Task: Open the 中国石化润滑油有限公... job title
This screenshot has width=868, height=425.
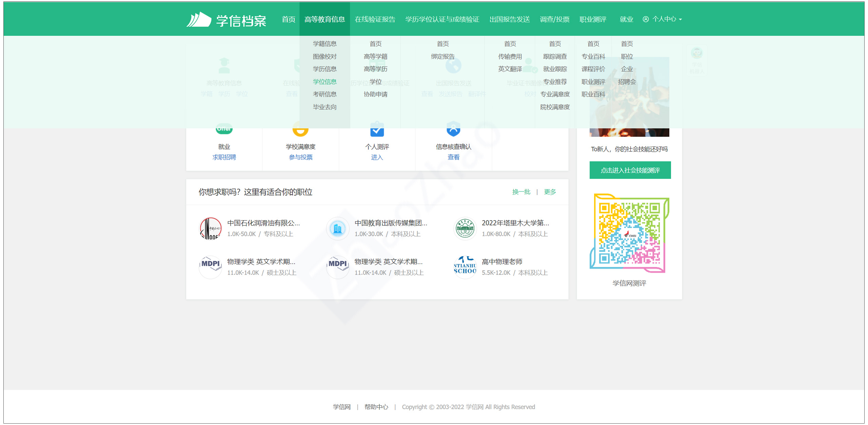Action: tap(263, 223)
